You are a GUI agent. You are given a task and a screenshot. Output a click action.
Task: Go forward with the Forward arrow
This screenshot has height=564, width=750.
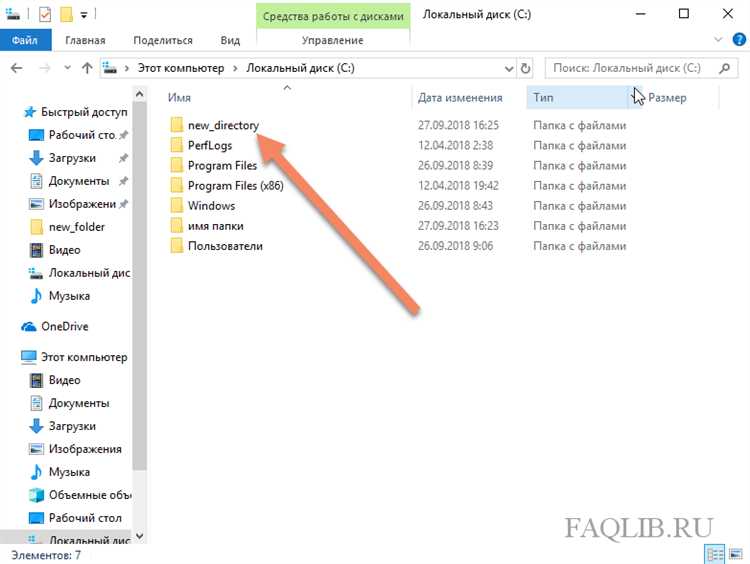pos(45,68)
